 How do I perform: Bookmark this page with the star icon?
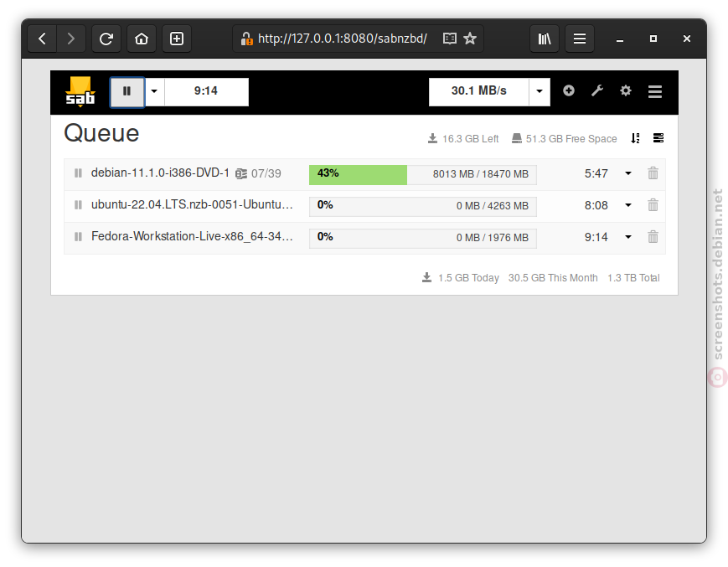point(470,39)
